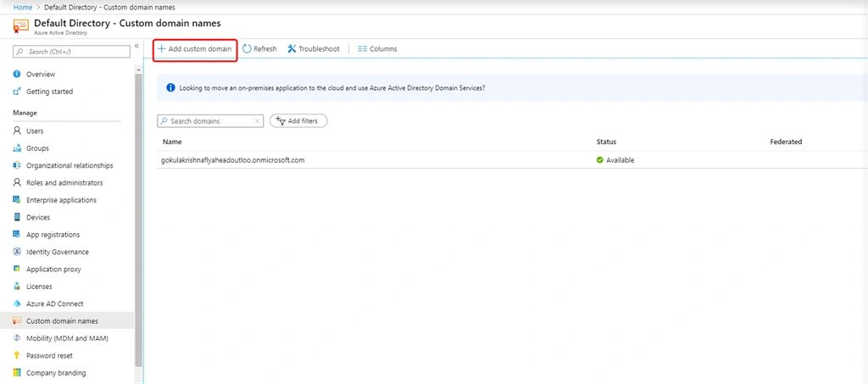Click the Licenses icon
The height and width of the screenshot is (384, 868).
pos(17,287)
